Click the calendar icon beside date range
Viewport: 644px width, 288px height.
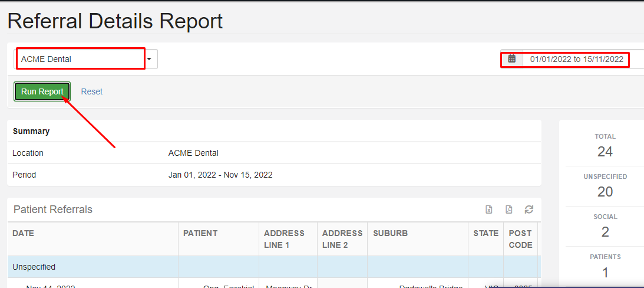tap(512, 59)
